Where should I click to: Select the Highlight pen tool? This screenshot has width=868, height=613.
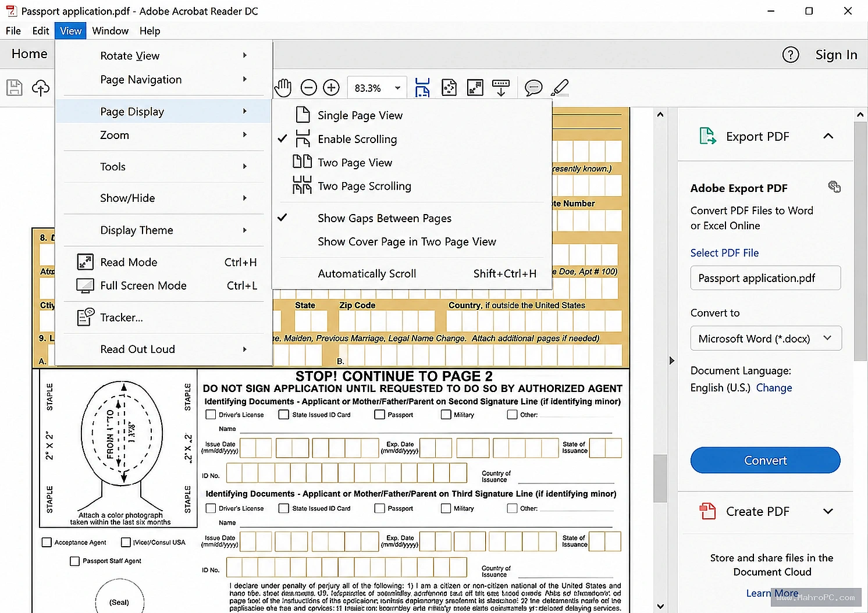[559, 88]
